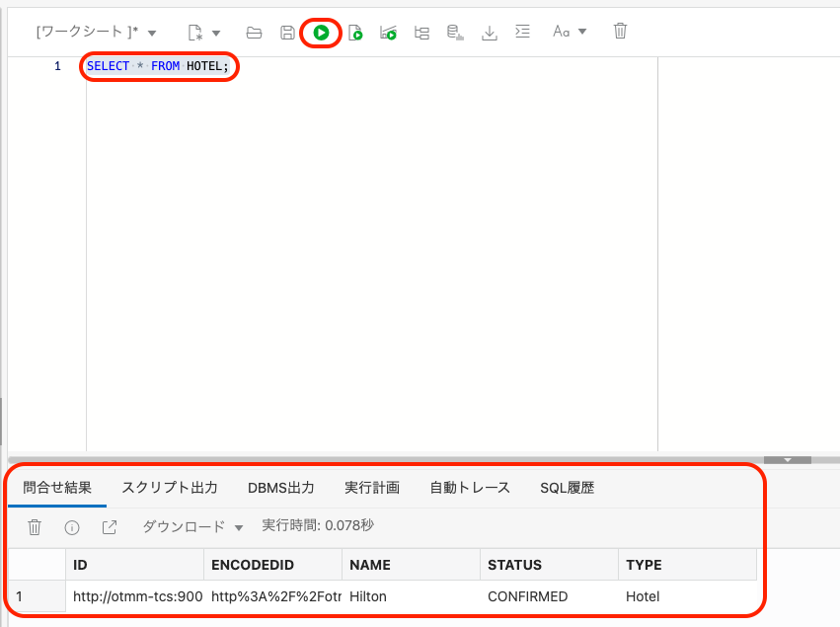The width and height of the screenshot is (840, 627).
Task: Click the Run Script icon
Action: [355, 33]
